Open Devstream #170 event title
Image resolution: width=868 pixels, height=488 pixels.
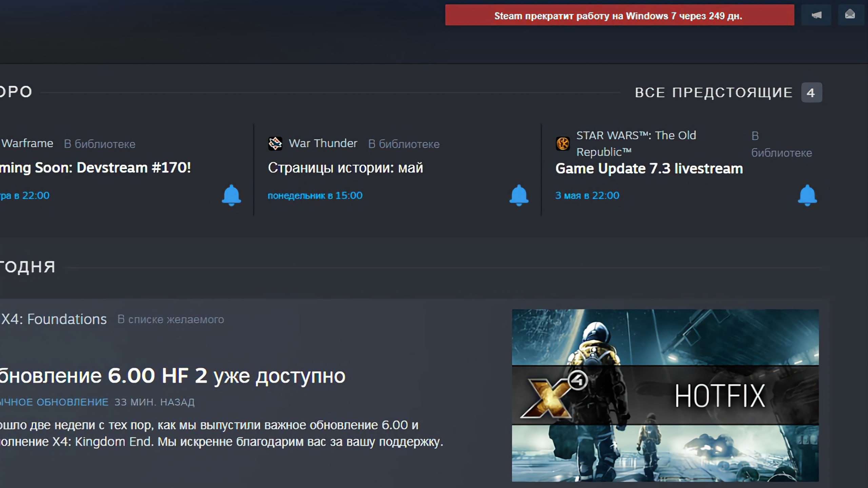pyautogui.click(x=95, y=168)
